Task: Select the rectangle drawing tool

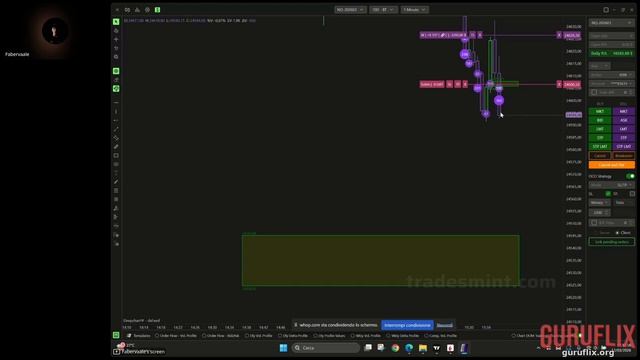Action: [x=116, y=156]
